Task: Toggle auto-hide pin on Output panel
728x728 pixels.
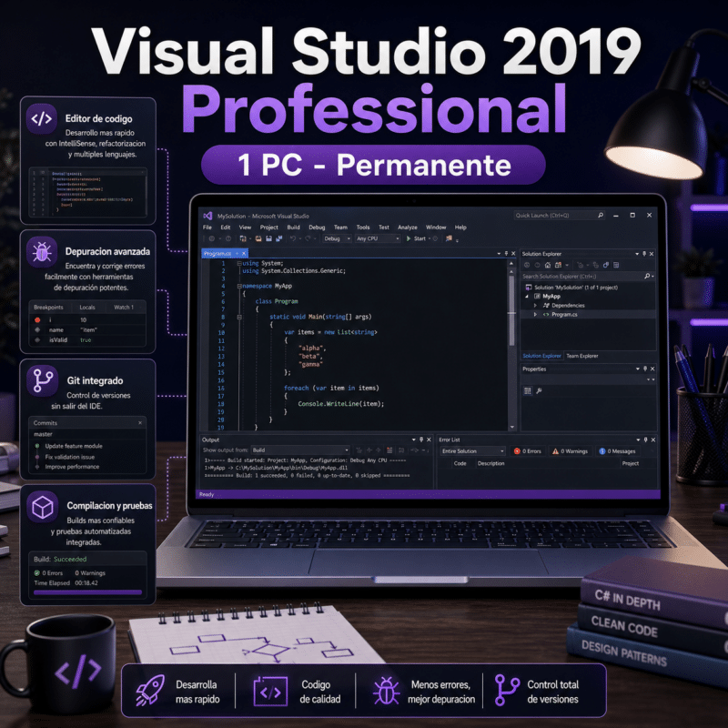Action: click(421, 440)
